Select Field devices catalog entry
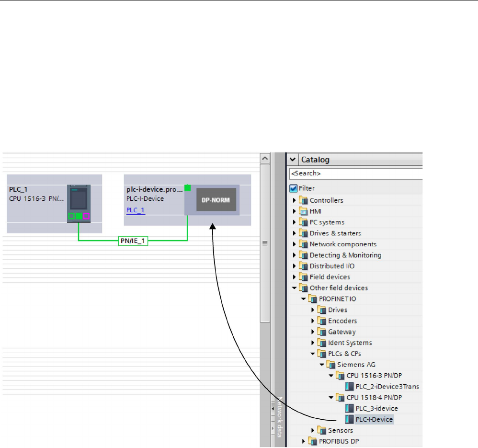This screenshot has height=448, width=478. [x=330, y=277]
